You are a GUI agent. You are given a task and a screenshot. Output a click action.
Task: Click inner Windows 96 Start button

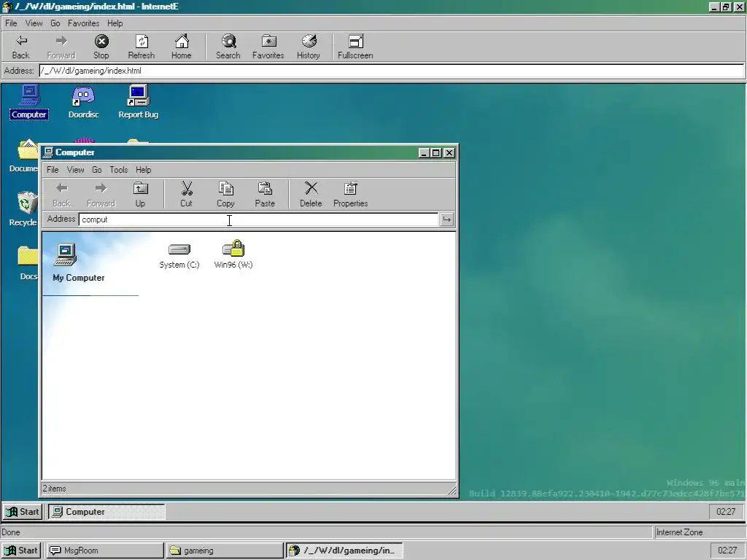click(x=23, y=512)
